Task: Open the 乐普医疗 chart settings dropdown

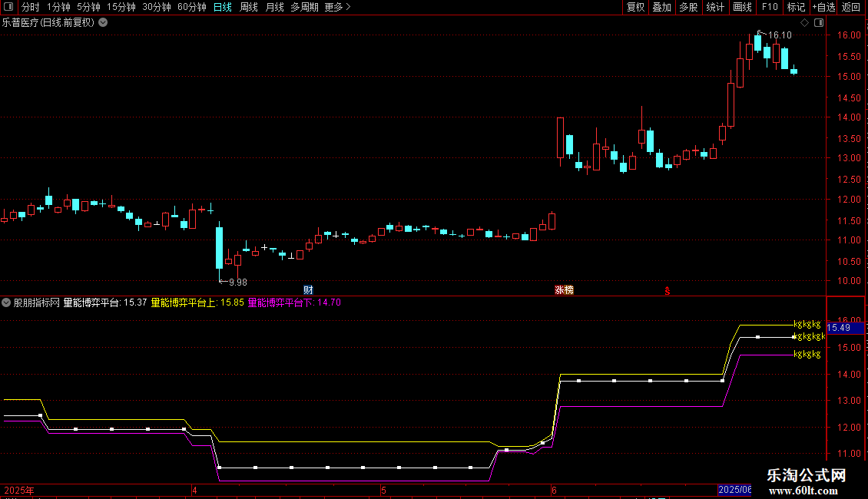Action: [103, 23]
